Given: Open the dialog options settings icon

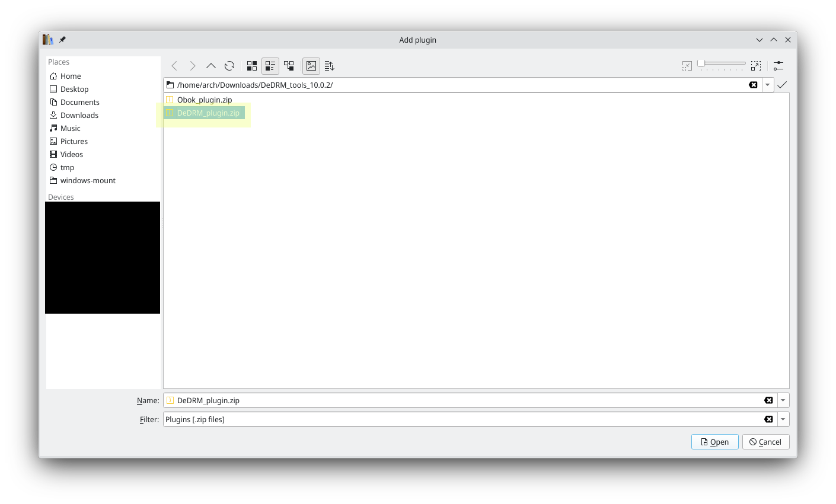Looking at the screenshot, I should click(x=778, y=66).
